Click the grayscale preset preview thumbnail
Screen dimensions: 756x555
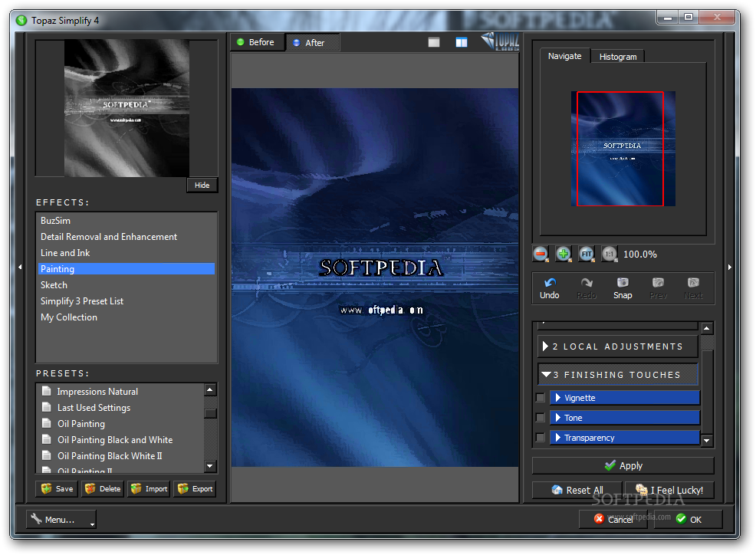(127, 108)
